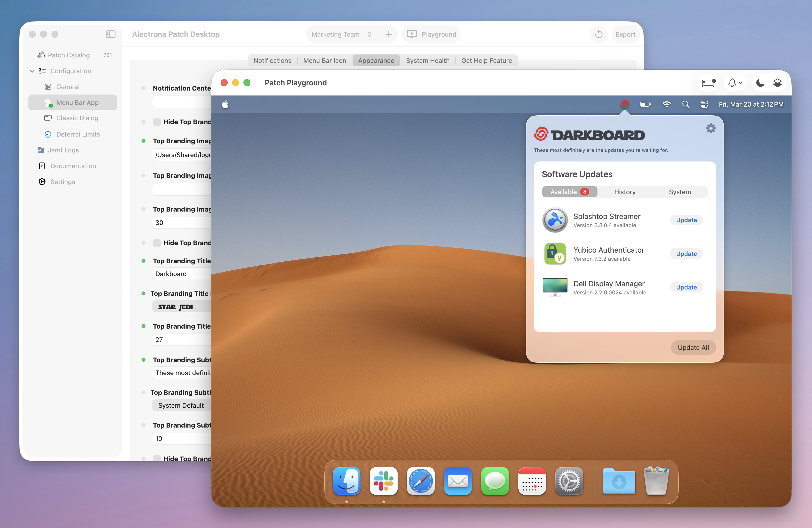Click the red Darkboard menu bar icon
This screenshot has height=528, width=812.
pyautogui.click(x=624, y=104)
